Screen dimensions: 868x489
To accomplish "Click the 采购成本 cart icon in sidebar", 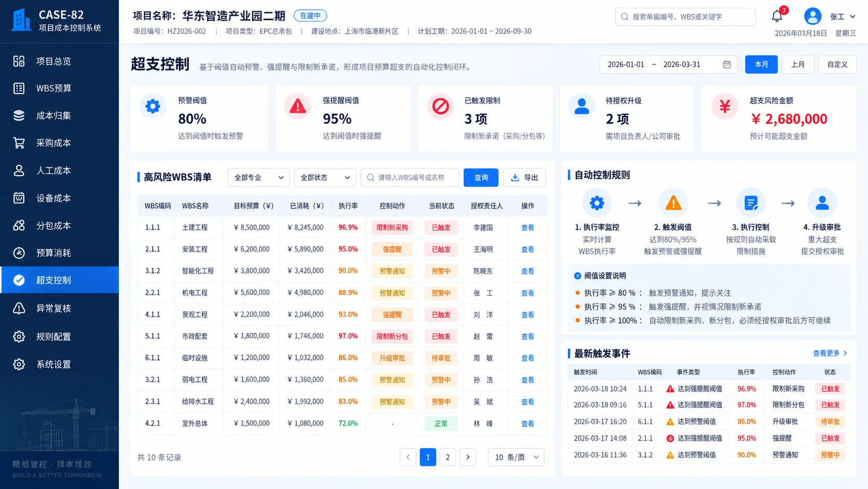I will (19, 143).
